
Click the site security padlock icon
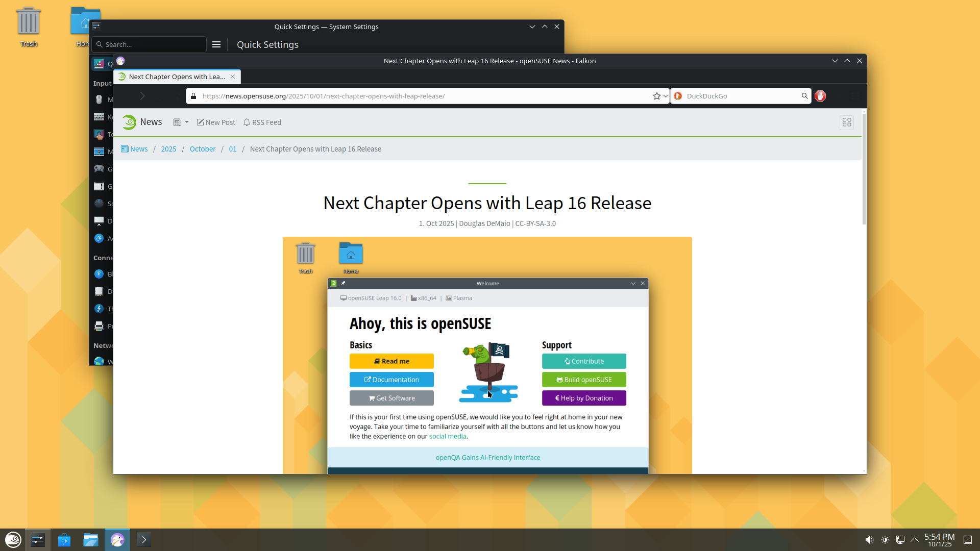pyautogui.click(x=193, y=96)
